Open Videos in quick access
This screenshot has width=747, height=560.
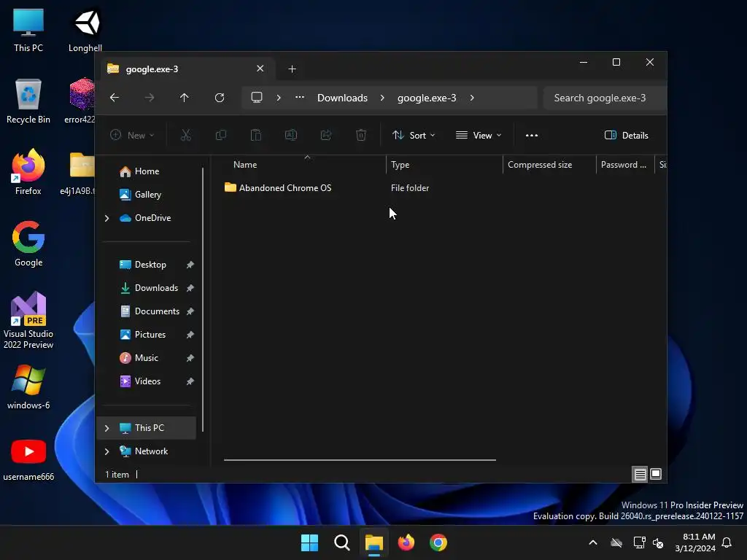pyautogui.click(x=147, y=381)
